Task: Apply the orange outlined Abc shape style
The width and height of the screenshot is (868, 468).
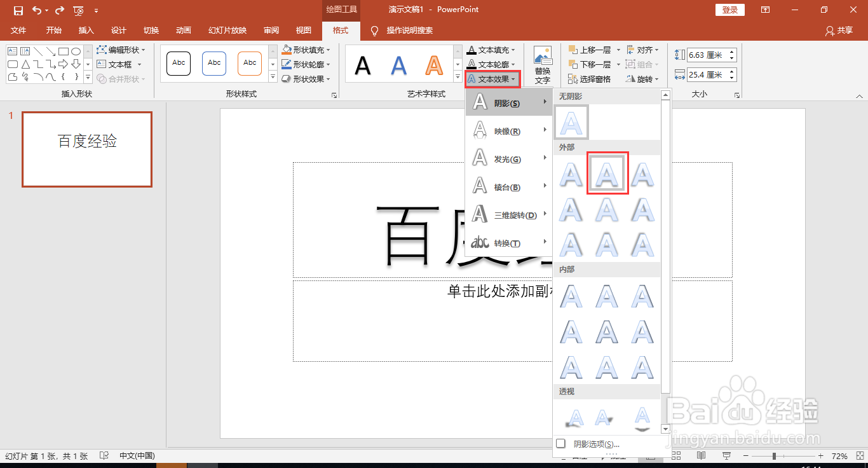Action: click(x=250, y=63)
